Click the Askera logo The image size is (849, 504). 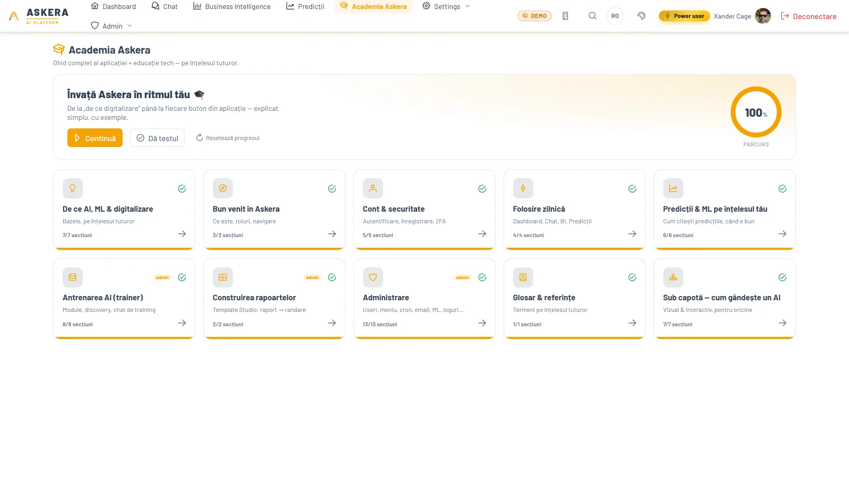point(39,16)
